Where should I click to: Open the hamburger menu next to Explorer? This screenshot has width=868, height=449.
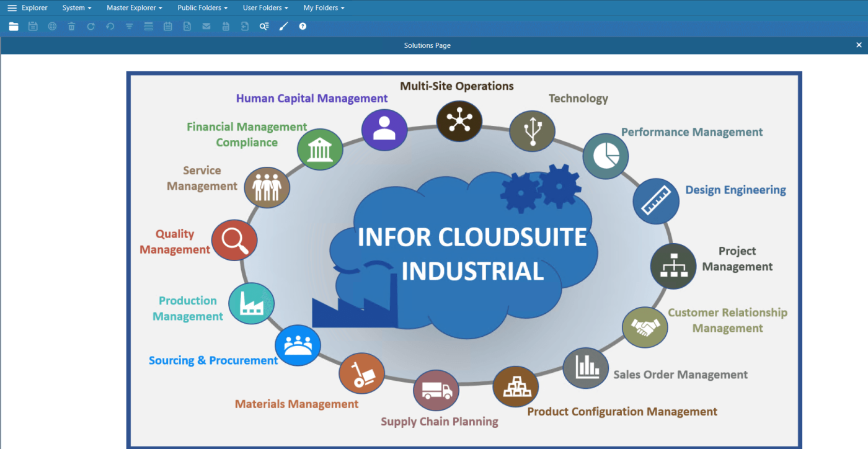click(12, 8)
